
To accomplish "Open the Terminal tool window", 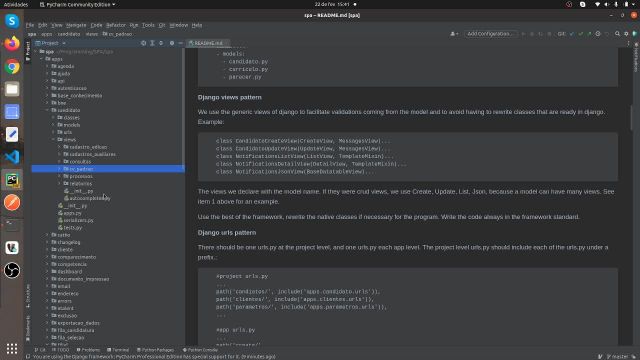I will tap(118, 350).
